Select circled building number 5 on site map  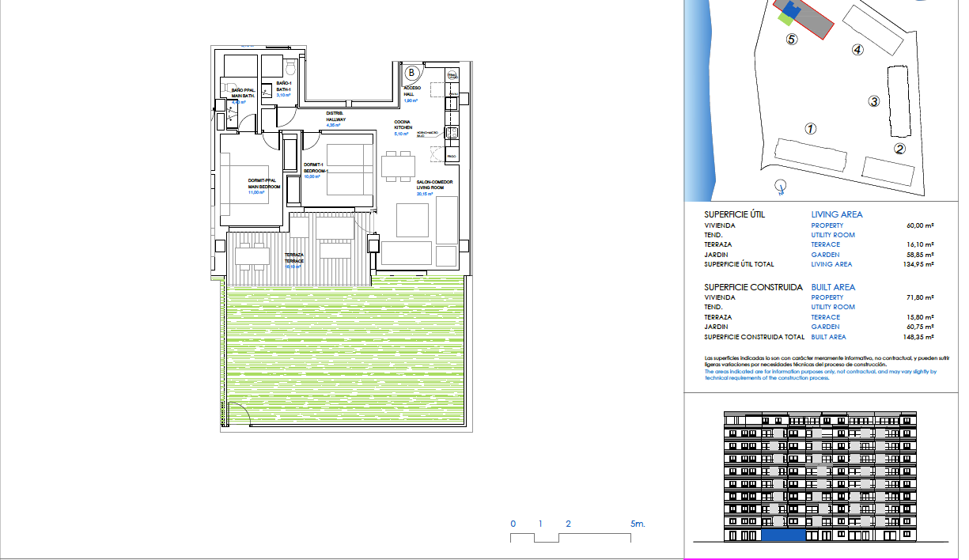pos(791,39)
